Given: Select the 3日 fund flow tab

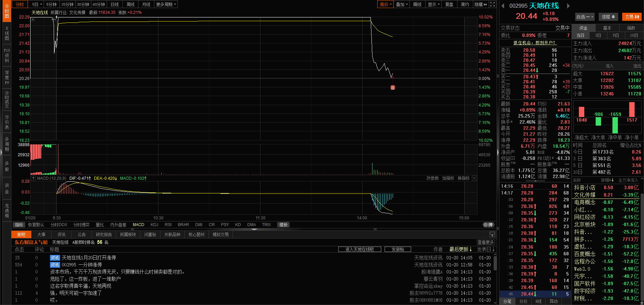Looking at the screenshot, I should [598, 35].
